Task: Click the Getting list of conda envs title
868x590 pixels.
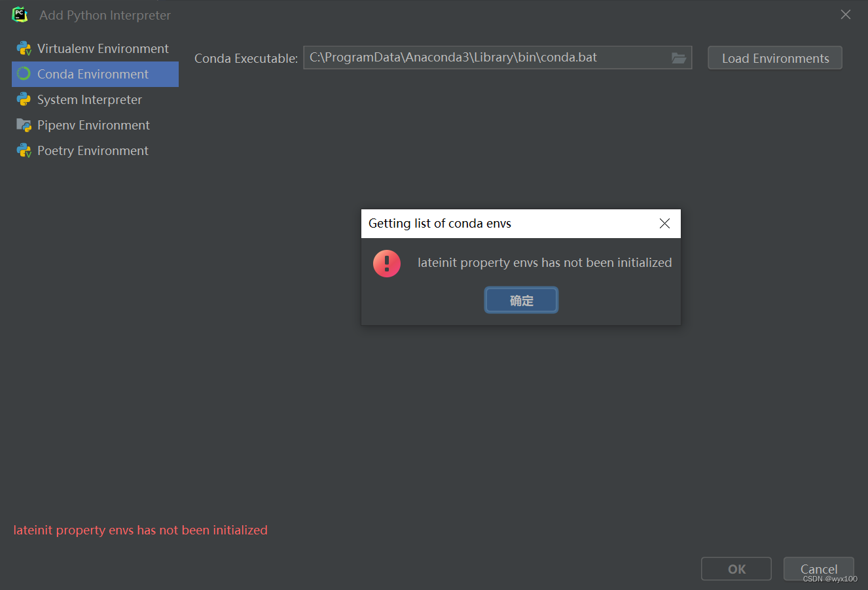Action: [x=440, y=224]
